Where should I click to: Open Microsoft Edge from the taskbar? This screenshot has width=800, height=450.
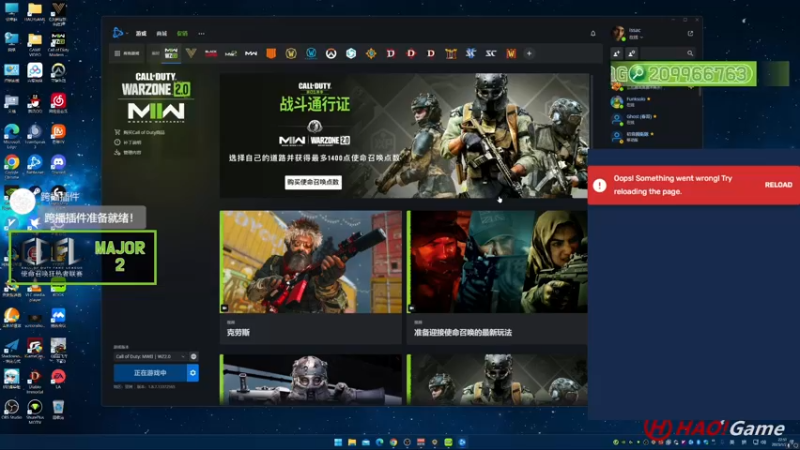(x=380, y=442)
